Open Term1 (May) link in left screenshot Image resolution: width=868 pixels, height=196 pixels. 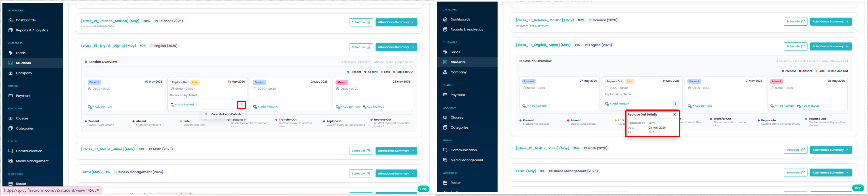[91, 172]
